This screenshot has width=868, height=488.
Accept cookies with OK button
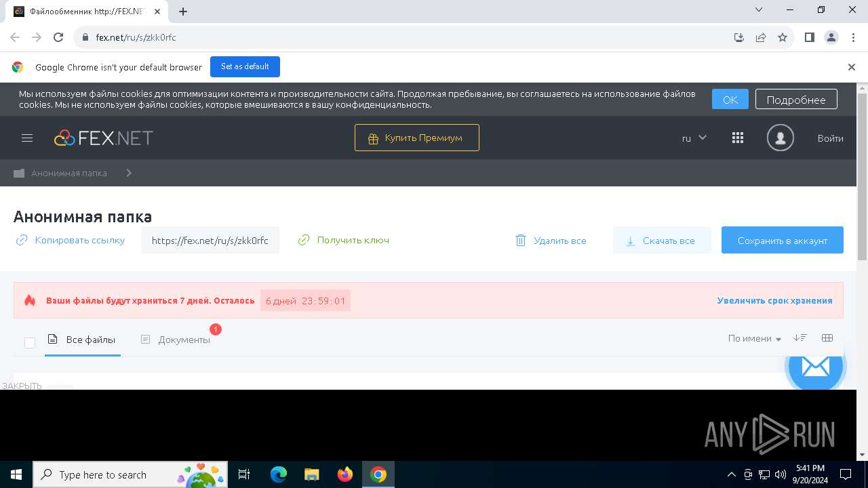tap(730, 100)
